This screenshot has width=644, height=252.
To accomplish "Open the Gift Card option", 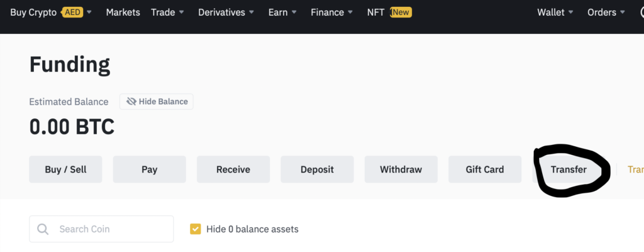I will coord(485,169).
